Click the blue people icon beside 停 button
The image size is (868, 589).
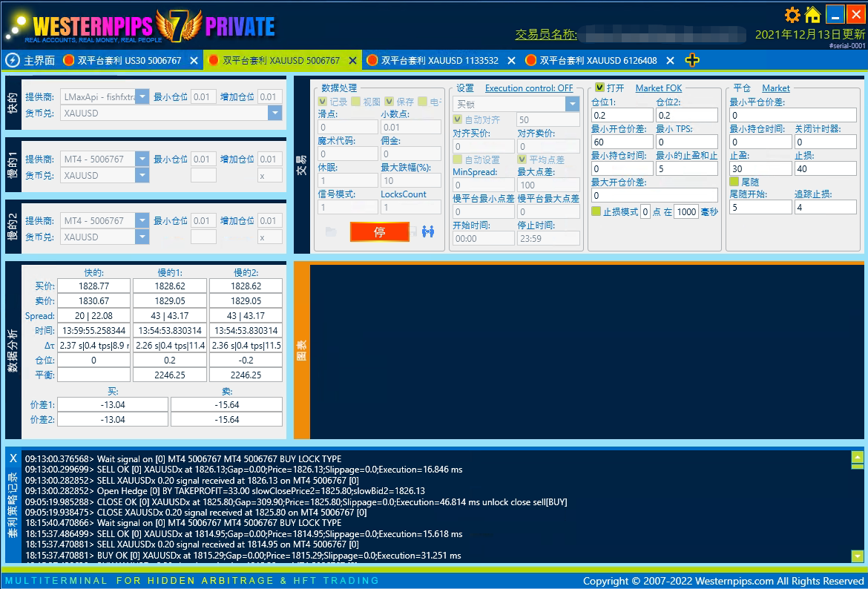tap(428, 231)
